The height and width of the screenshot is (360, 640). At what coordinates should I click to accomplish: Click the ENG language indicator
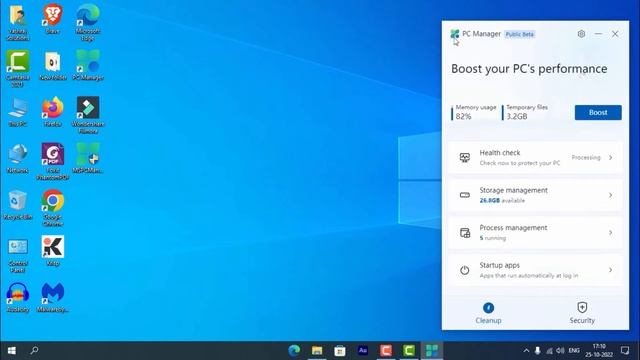coord(574,351)
